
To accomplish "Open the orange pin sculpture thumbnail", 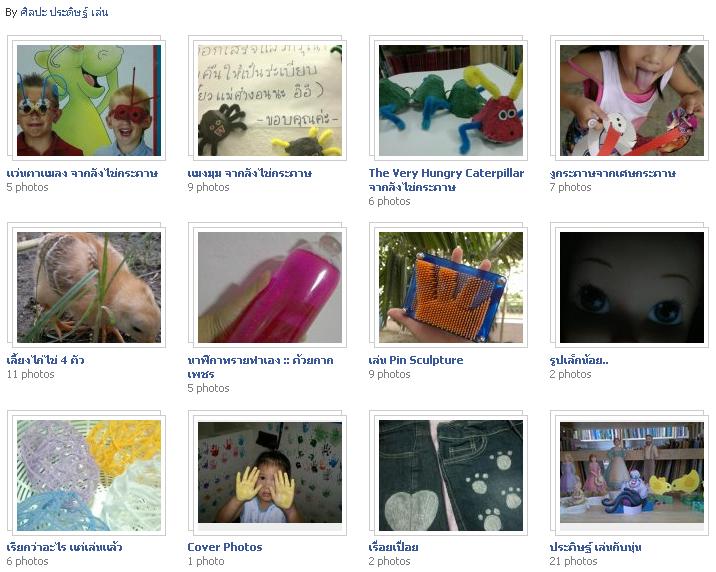I will pyautogui.click(x=451, y=287).
